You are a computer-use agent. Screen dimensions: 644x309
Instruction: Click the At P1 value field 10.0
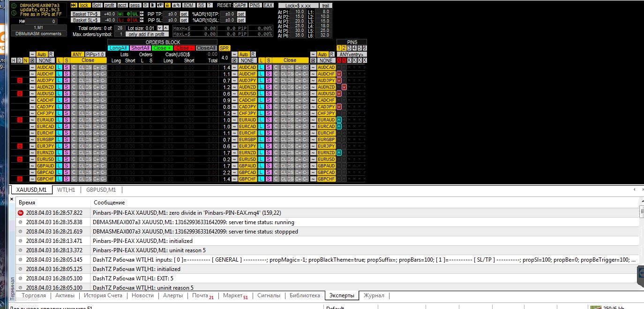299,11
